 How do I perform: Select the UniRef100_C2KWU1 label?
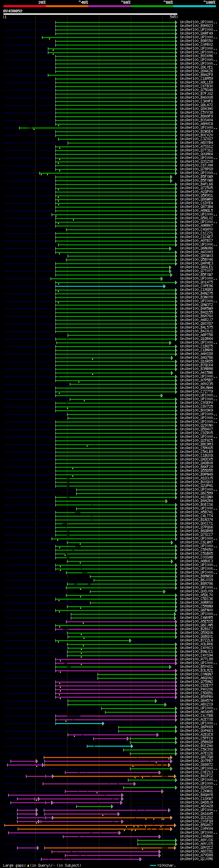click(196, 791)
